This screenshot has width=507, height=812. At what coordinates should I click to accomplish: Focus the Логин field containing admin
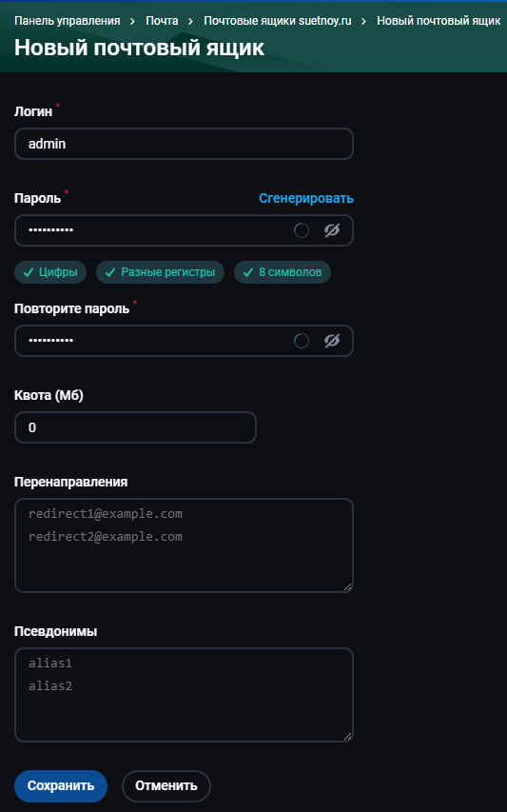184,144
